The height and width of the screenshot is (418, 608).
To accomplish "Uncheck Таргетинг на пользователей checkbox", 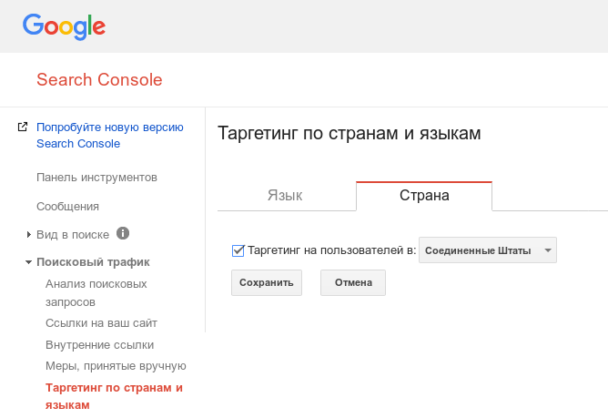I will (x=238, y=251).
